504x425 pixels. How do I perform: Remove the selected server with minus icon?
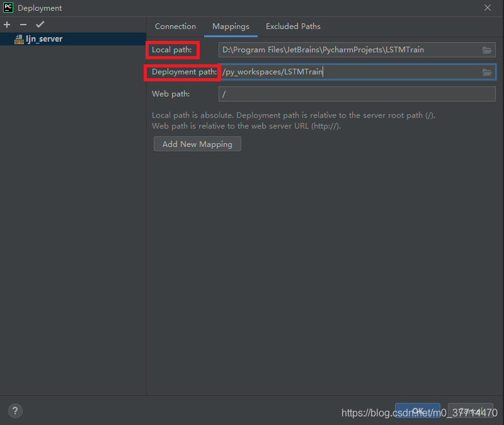[23, 25]
